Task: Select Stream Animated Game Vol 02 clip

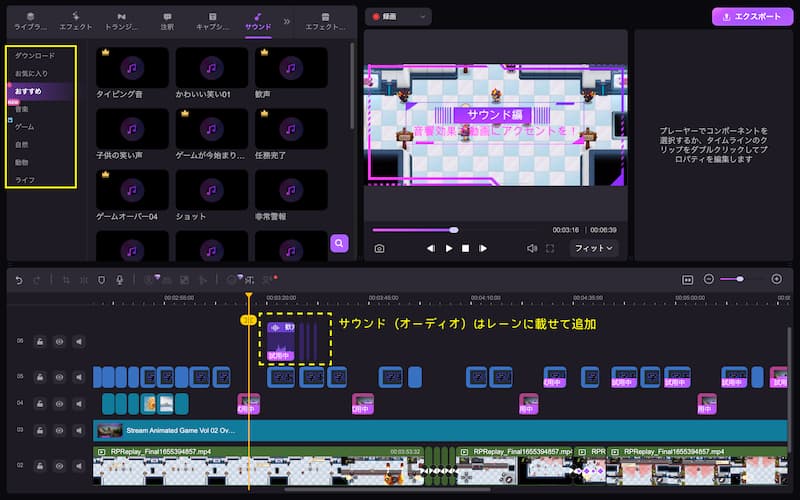Action: click(x=440, y=431)
